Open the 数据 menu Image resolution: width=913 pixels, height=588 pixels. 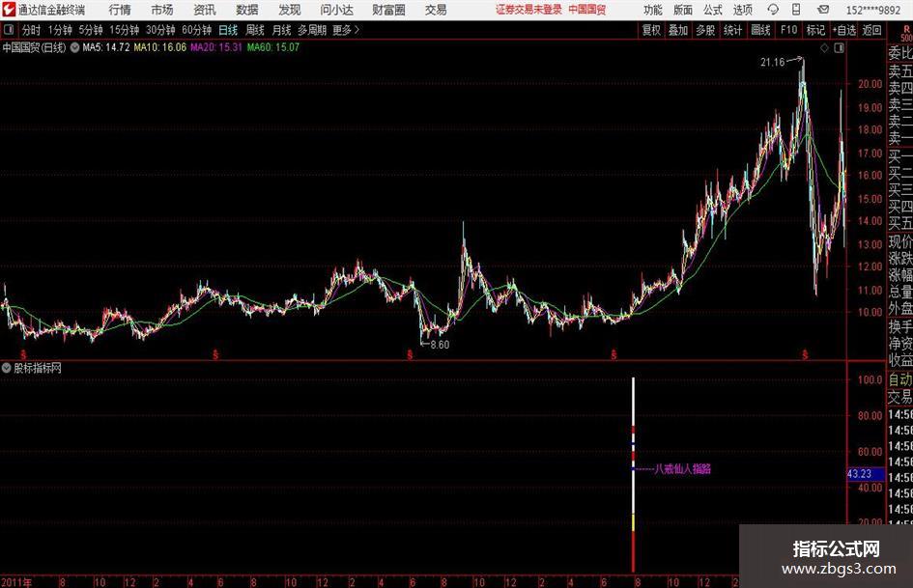(247, 10)
